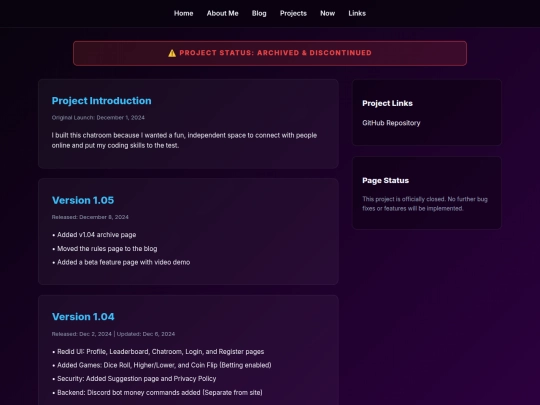The width and height of the screenshot is (540, 405).
Task: Click the Original Launch December 1, 2024 date
Action: click(98, 117)
